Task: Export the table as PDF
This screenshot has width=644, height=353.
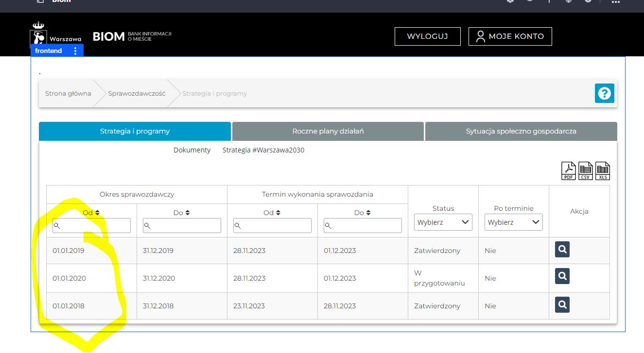Action: click(x=569, y=171)
